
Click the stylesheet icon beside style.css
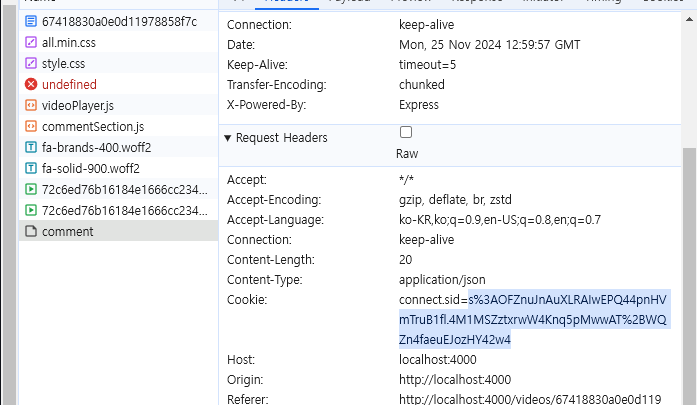point(31,63)
